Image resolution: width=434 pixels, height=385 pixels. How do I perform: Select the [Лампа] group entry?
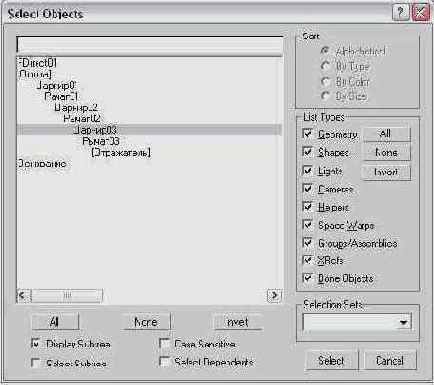coord(35,74)
